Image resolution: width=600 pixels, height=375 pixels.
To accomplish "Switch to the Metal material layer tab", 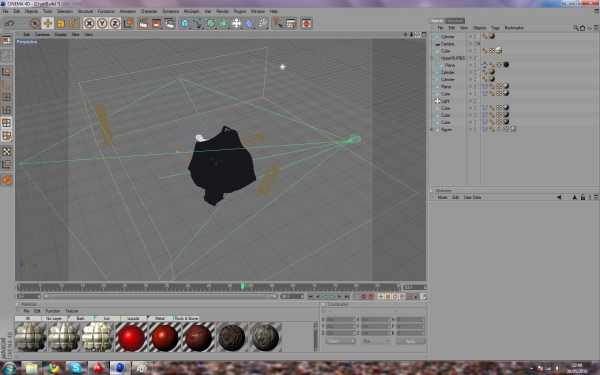I will coord(160,318).
